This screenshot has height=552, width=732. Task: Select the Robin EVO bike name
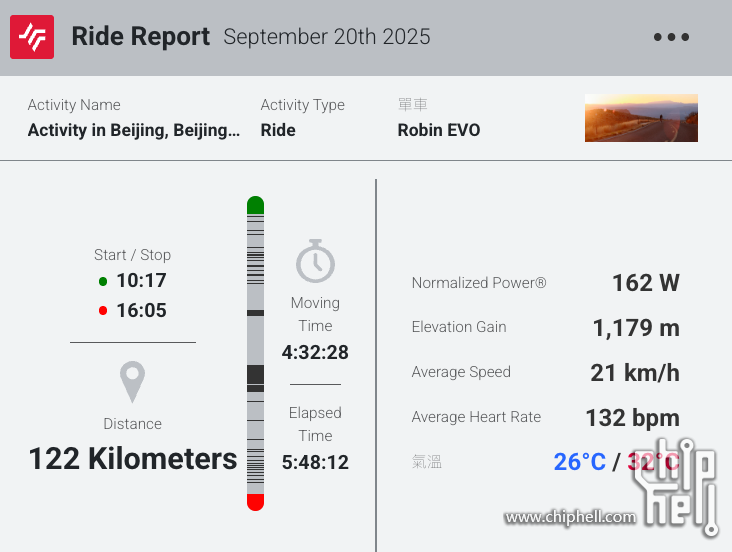439,130
